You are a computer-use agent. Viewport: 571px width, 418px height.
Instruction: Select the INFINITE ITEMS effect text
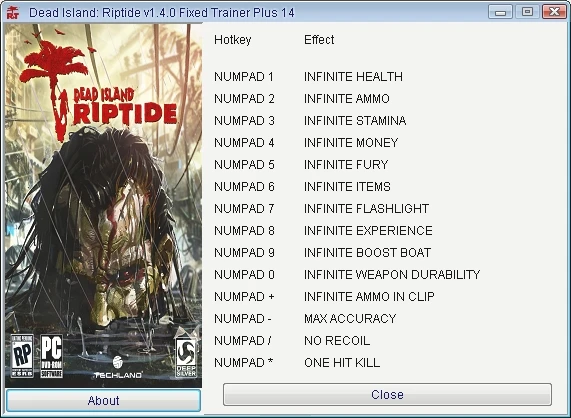347,187
